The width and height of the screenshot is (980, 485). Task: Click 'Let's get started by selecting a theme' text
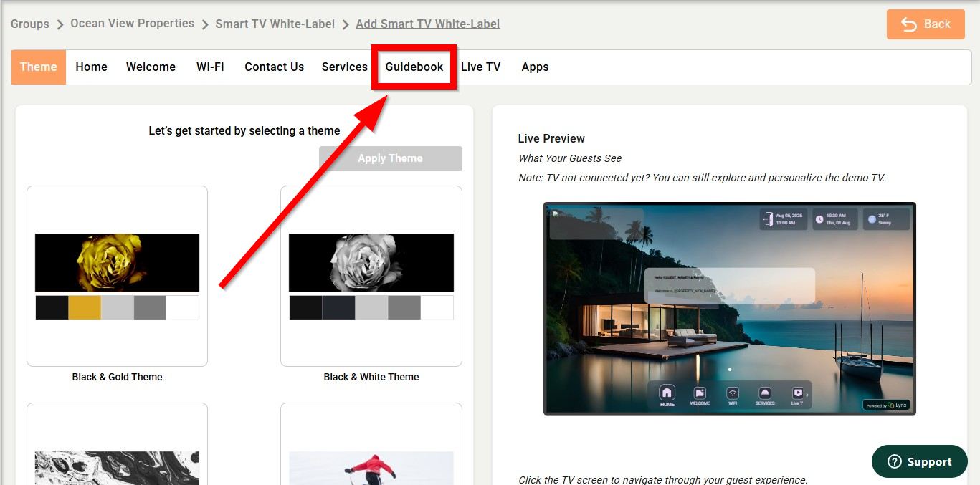[x=244, y=130]
